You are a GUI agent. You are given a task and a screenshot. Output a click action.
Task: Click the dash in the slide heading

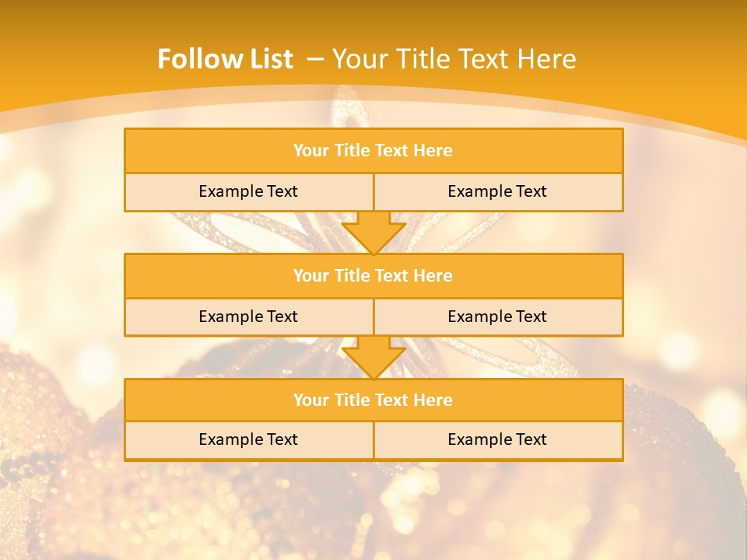[315, 59]
